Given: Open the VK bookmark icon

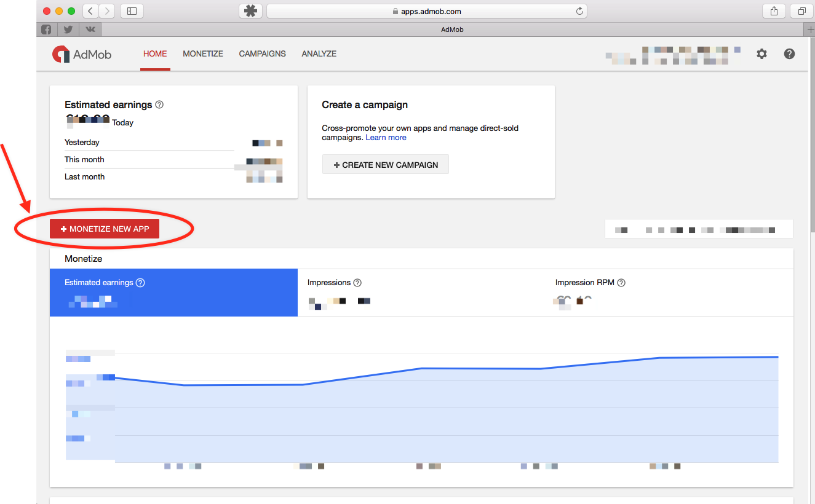Looking at the screenshot, I should coord(90,30).
